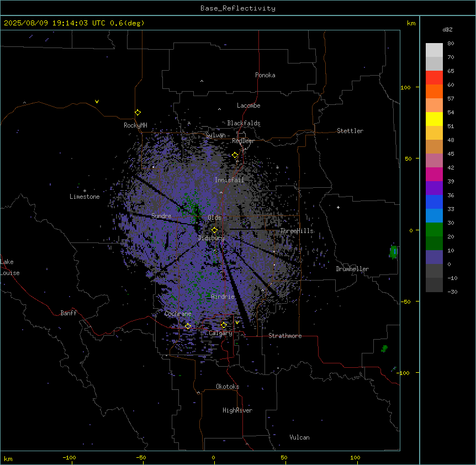Image resolution: width=476 pixels, height=465 pixels.
Task: Select the slate purple 0-10 dBZ swatch
Action: 434,257
